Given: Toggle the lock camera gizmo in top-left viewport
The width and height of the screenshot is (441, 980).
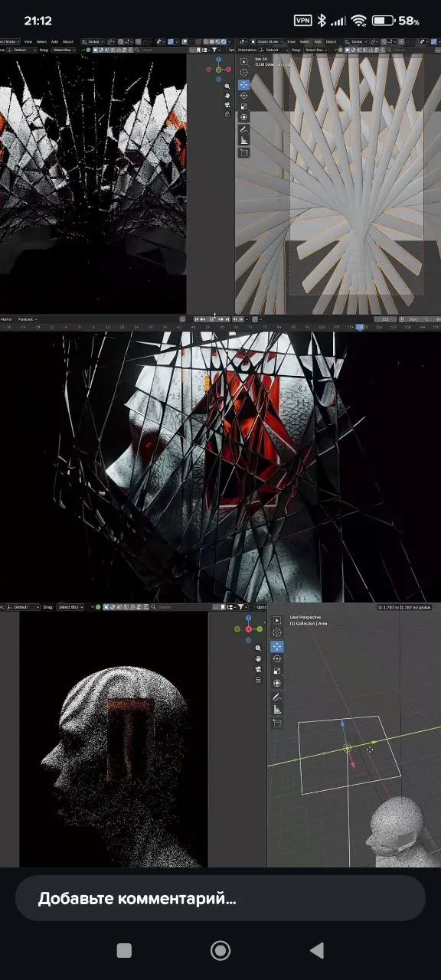Looking at the screenshot, I should [x=227, y=114].
